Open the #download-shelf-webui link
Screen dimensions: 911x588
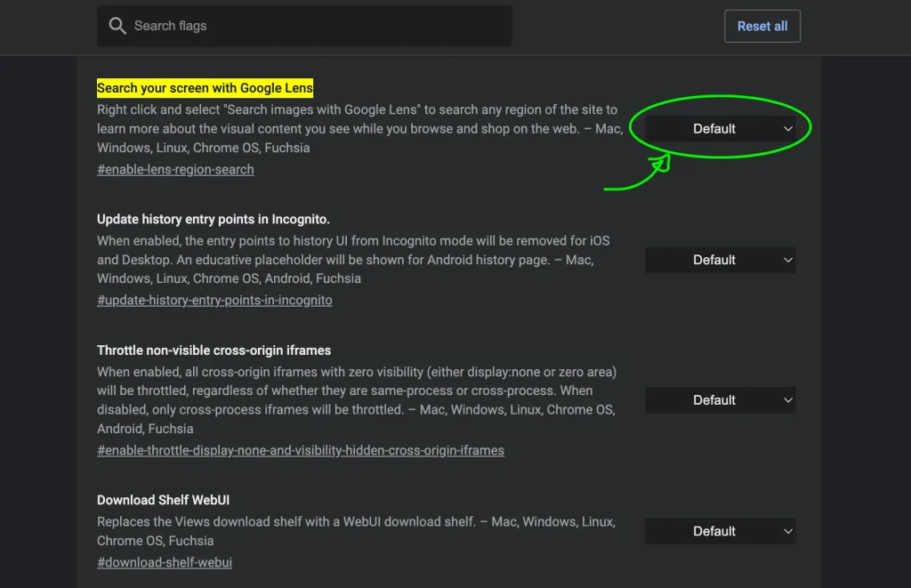165,562
